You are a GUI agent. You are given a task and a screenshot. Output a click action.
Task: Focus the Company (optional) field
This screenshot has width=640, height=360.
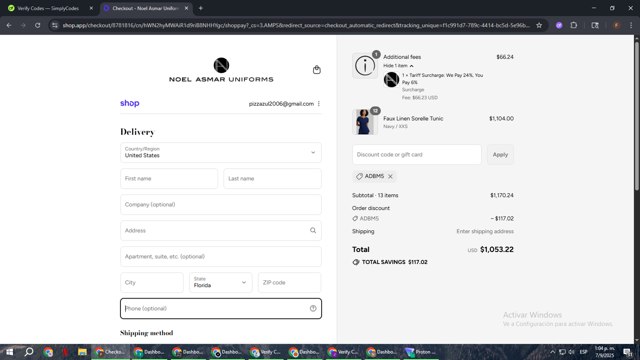221,204
